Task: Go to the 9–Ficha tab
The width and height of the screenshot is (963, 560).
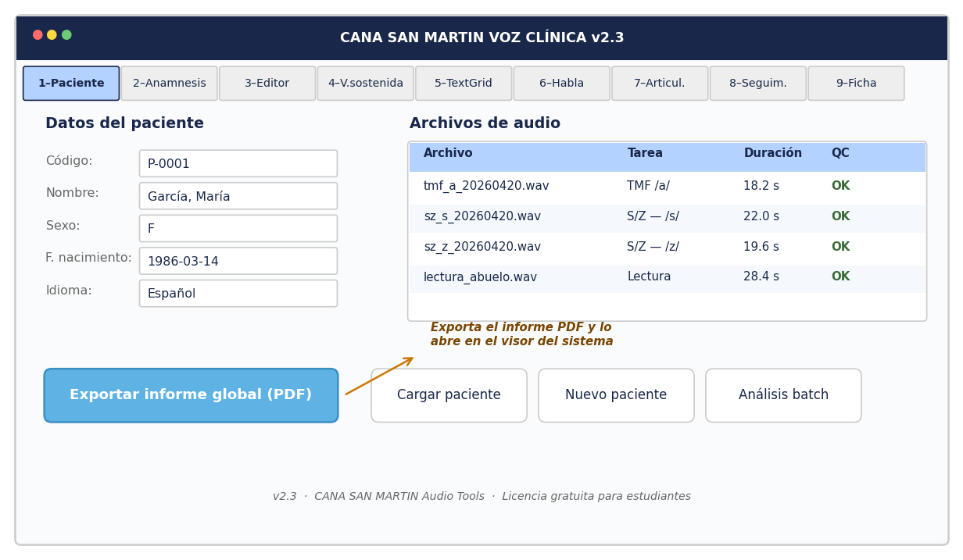Action: [x=856, y=84]
